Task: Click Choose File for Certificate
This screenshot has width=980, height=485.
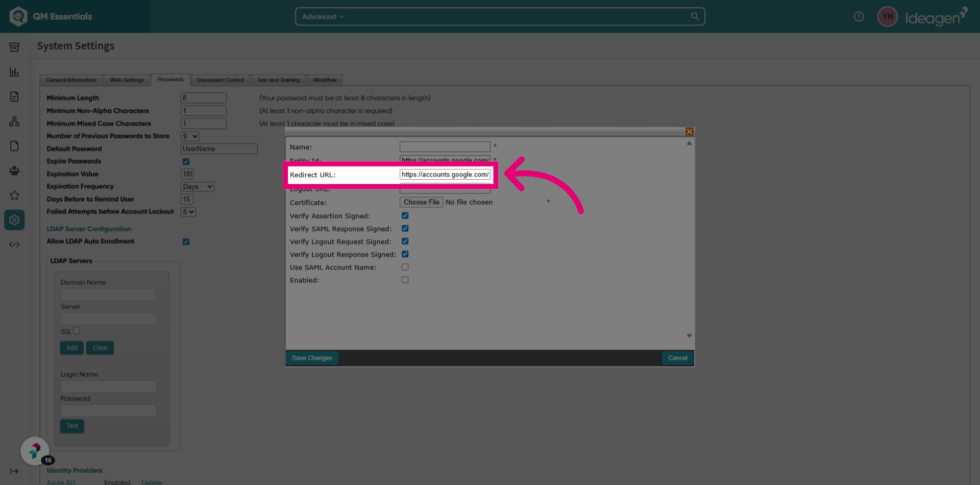Action: [x=421, y=202]
